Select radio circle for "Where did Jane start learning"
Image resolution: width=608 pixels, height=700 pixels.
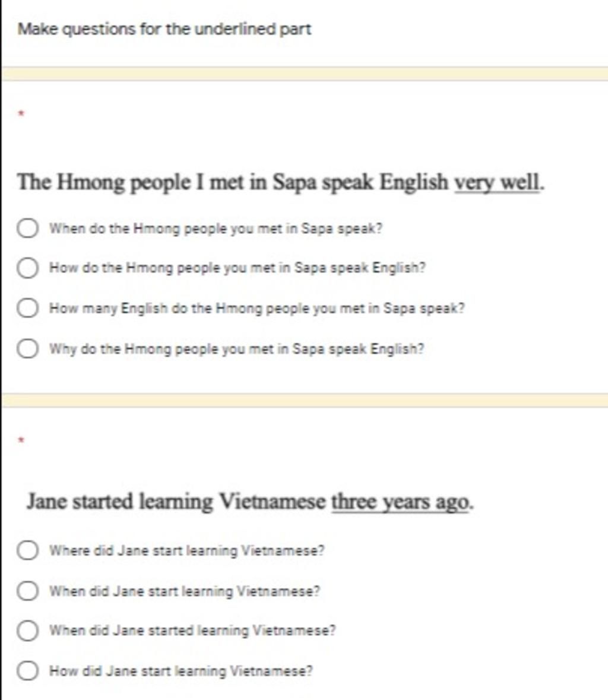(x=27, y=550)
